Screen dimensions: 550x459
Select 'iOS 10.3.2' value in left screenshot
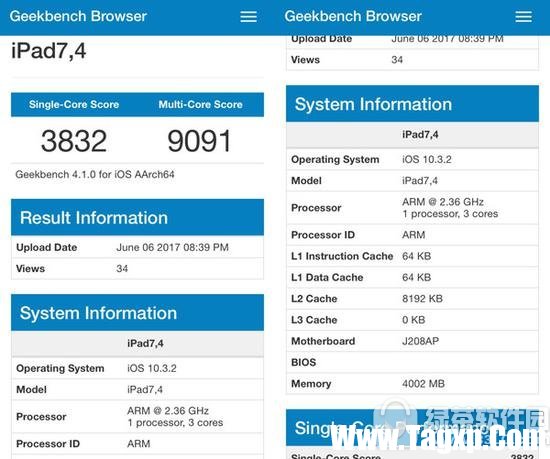[x=152, y=369]
